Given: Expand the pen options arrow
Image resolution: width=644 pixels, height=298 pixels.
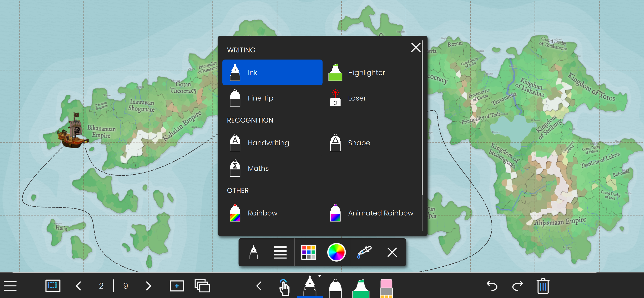Looking at the screenshot, I should click(x=320, y=276).
